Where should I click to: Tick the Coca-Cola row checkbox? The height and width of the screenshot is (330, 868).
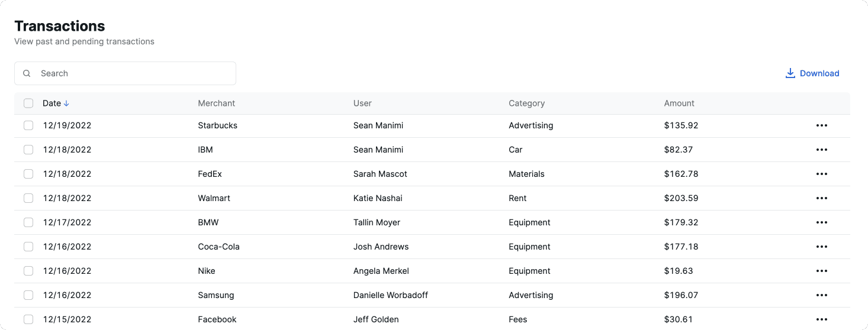click(28, 247)
